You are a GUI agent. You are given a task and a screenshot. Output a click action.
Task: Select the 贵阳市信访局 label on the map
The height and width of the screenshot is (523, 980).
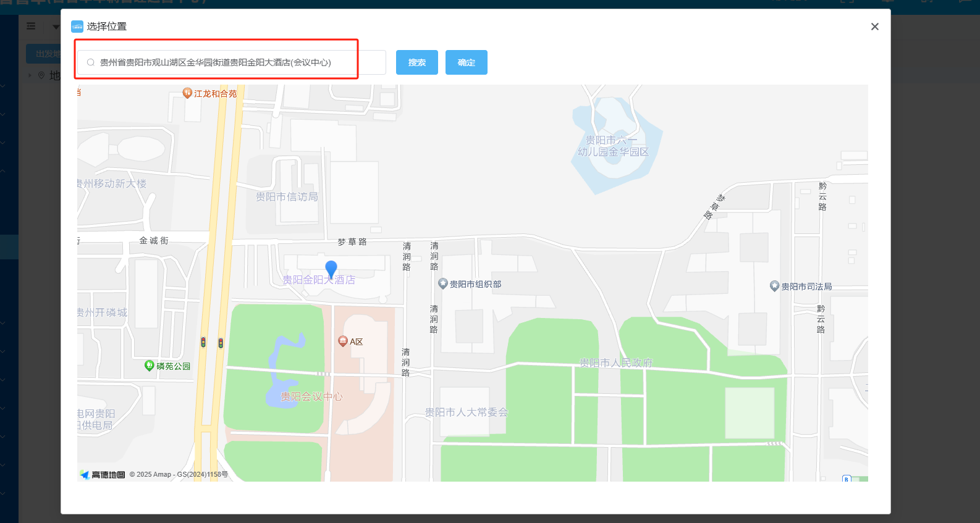click(x=287, y=196)
